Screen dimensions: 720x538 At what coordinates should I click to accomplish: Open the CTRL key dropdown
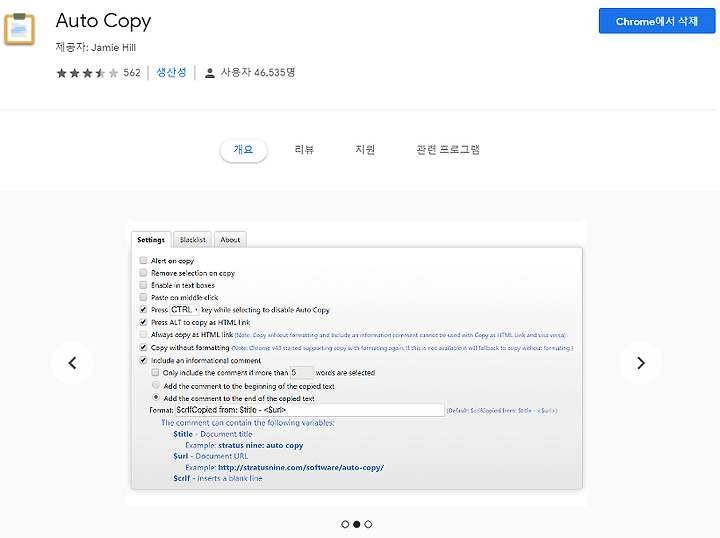click(x=184, y=310)
